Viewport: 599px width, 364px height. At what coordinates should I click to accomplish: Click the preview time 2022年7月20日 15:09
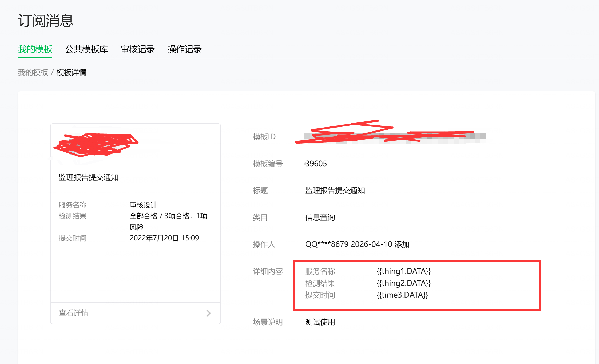(164, 238)
